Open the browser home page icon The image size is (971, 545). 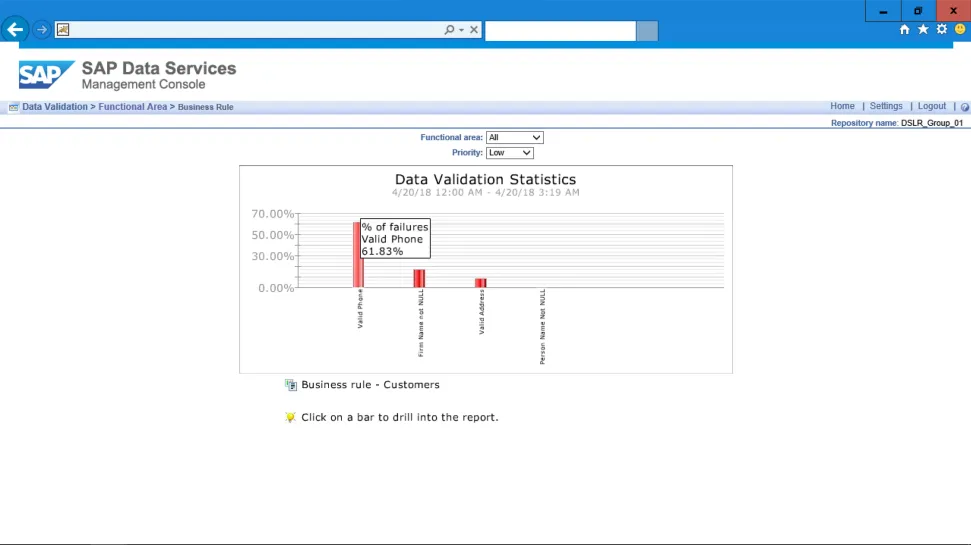click(905, 30)
